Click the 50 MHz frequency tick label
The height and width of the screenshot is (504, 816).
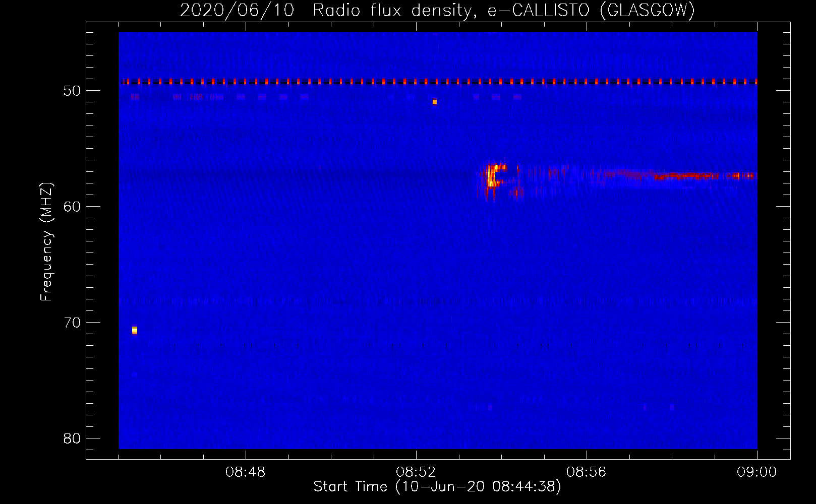[x=73, y=91]
